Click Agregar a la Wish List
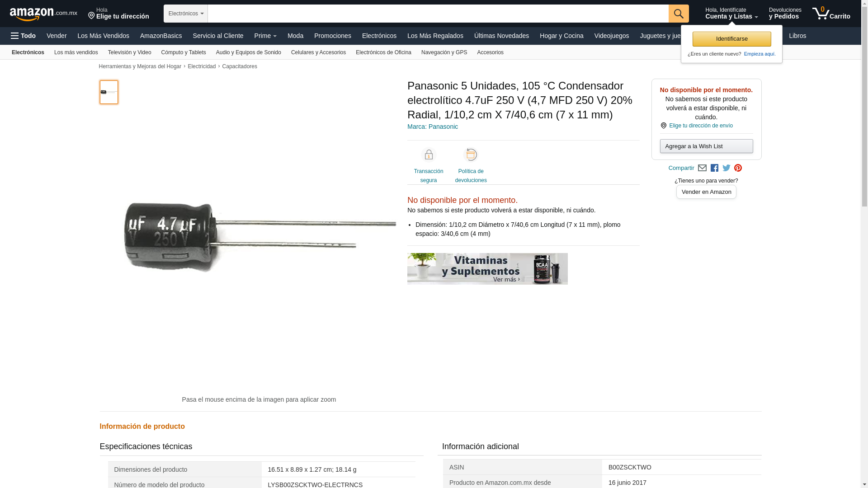The image size is (868, 488). [x=706, y=146]
